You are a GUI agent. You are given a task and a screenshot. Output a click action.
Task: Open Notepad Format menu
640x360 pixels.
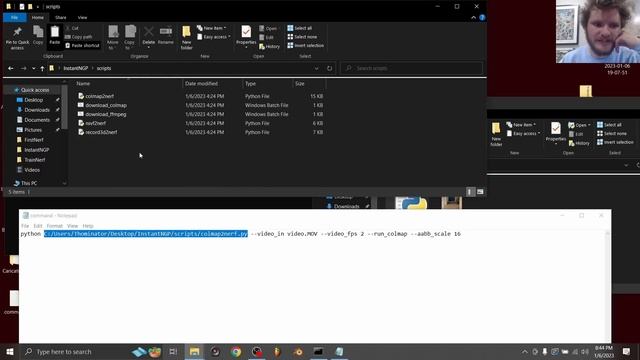click(54, 226)
